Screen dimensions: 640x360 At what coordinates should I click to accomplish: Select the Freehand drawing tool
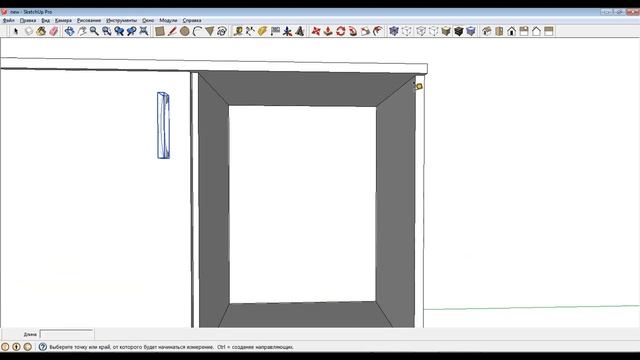tap(222, 31)
